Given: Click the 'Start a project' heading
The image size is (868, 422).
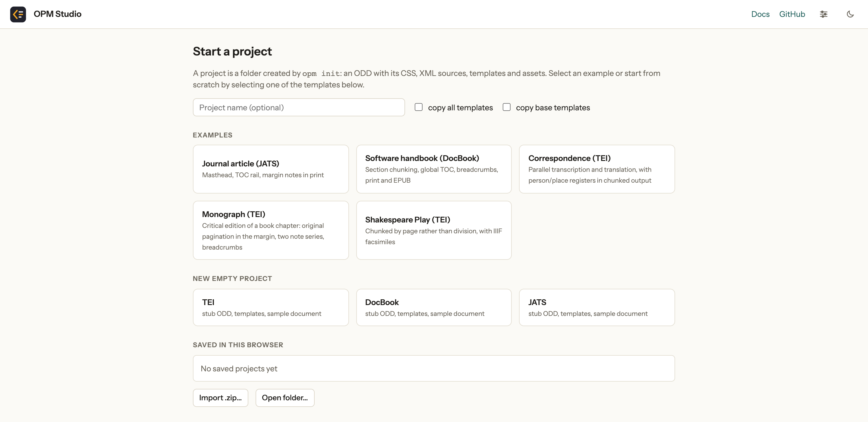Looking at the screenshot, I should [232, 52].
